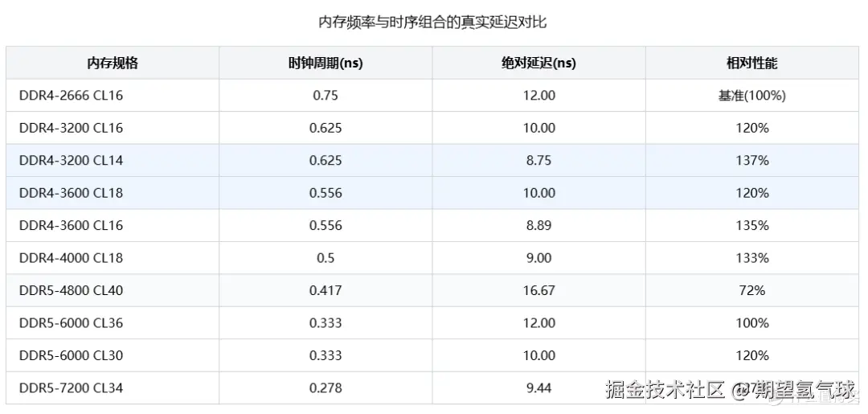The height and width of the screenshot is (414, 868).
Task: Click the DDR4-3600 CL18 cell
Action: click(x=71, y=193)
